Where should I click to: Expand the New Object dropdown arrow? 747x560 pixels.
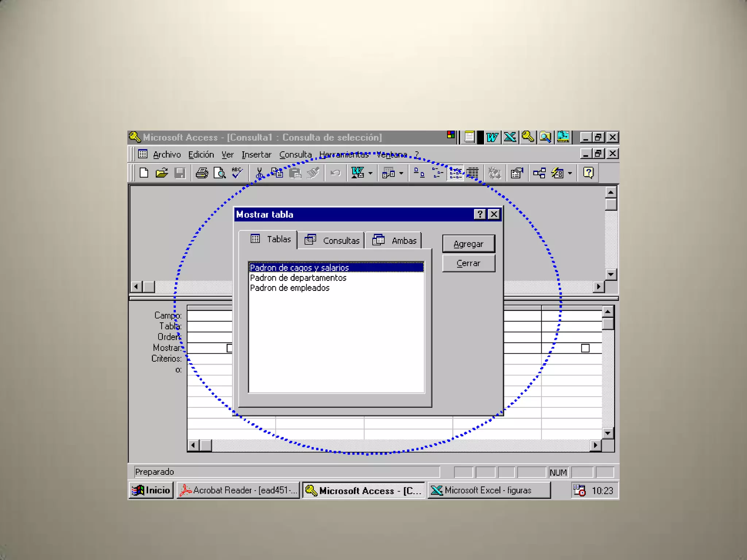(x=570, y=173)
